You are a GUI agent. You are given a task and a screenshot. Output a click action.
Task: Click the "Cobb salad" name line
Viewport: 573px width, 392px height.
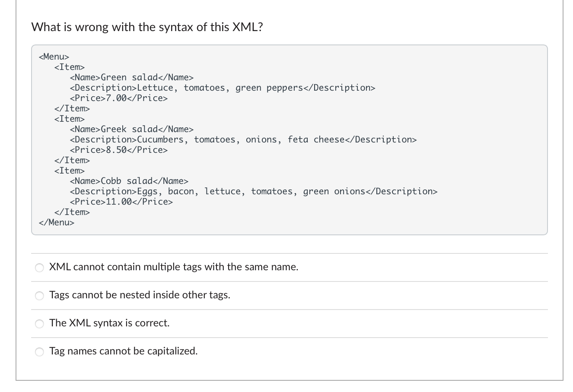tap(129, 181)
